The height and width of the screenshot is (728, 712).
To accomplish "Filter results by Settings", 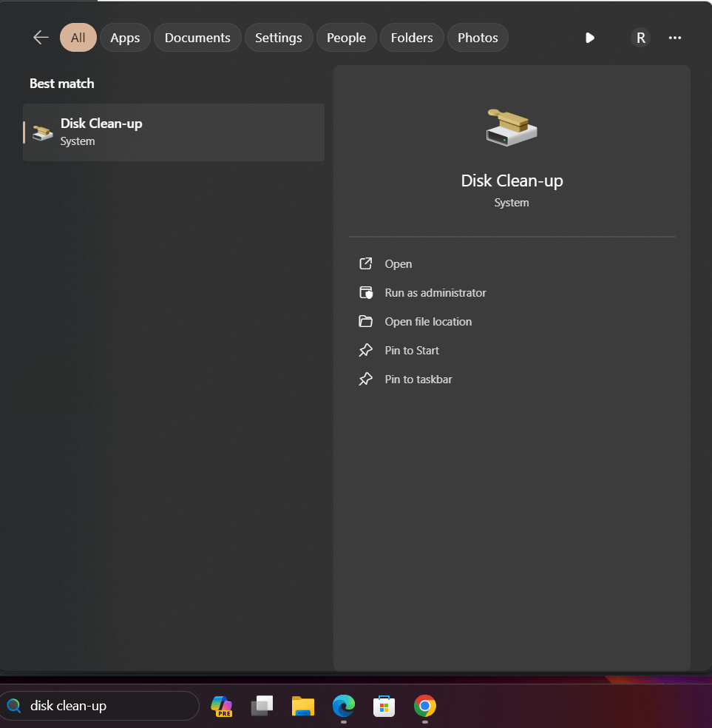I will (x=278, y=38).
